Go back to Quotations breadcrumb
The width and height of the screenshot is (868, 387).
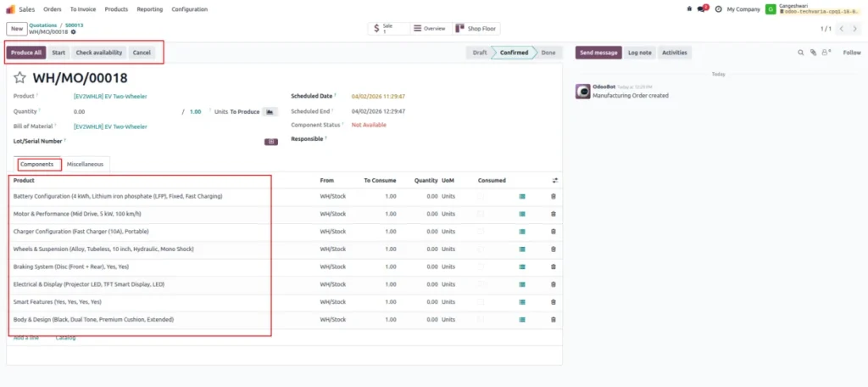point(42,25)
